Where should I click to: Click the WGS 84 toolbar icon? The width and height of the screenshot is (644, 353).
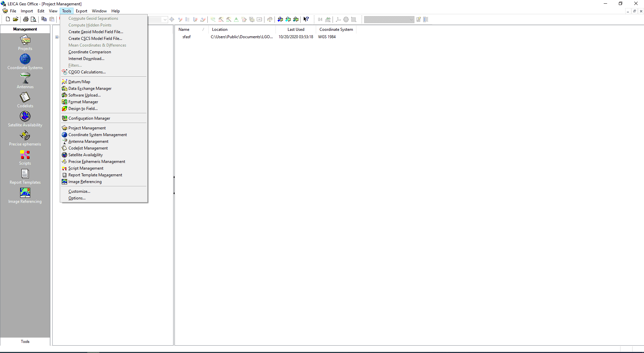(x=320, y=19)
